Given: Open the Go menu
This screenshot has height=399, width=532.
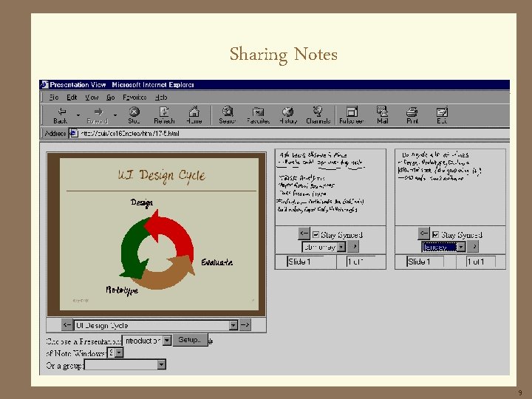Looking at the screenshot, I should (111, 98).
